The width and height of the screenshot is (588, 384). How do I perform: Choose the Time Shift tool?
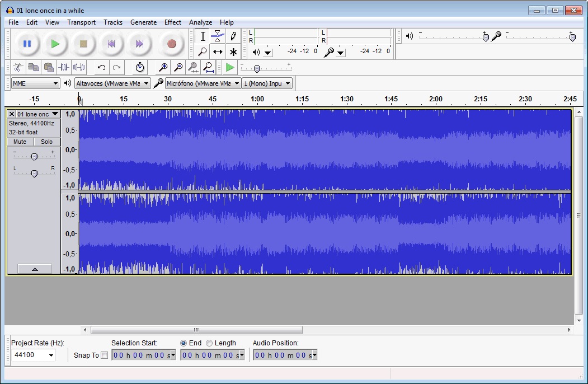[218, 52]
